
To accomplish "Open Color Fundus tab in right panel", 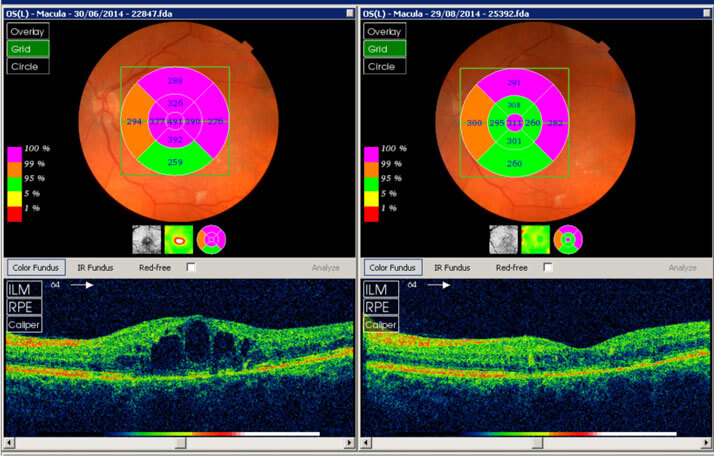I will click(x=393, y=267).
